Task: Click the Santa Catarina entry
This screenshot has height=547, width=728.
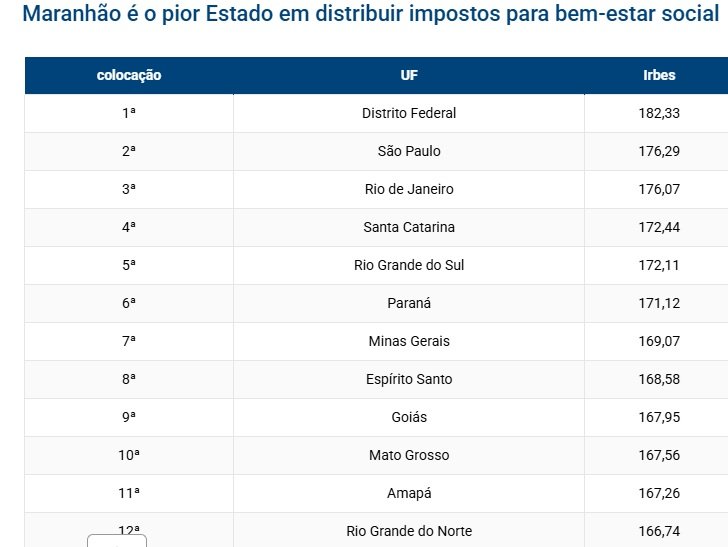Action: tap(409, 228)
